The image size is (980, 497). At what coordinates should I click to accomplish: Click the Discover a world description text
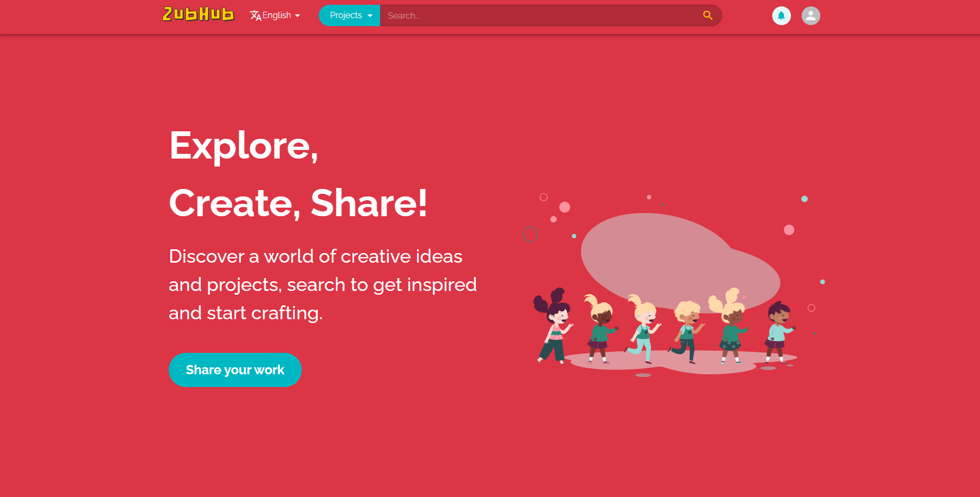pyautogui.click(x=323, y=285)
